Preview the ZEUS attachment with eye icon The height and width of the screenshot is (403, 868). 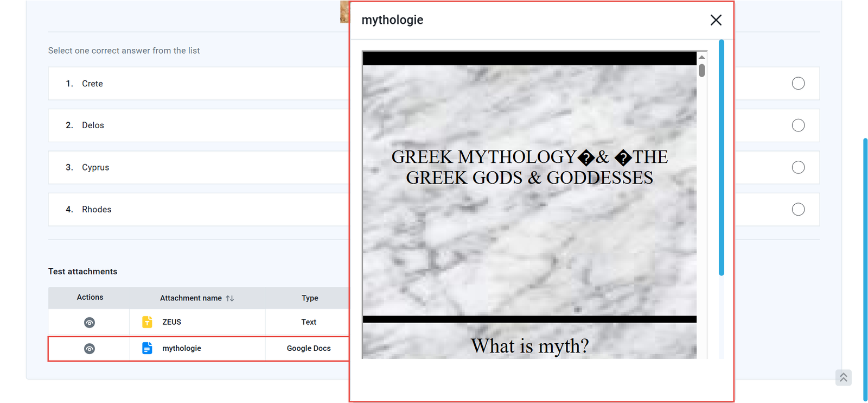(90, 323)
